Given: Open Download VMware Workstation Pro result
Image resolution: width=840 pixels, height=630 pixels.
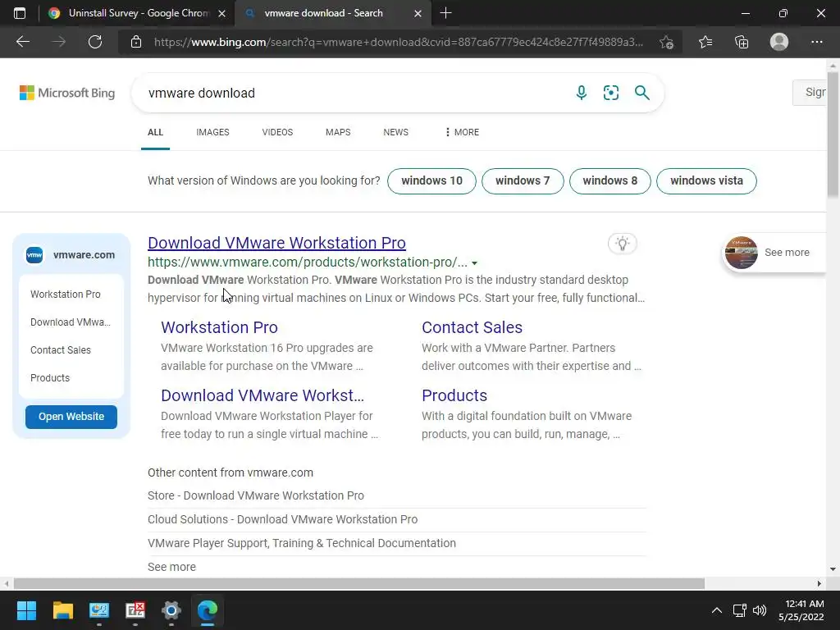Looking at the screenshot, I should [x=276, y=243].
